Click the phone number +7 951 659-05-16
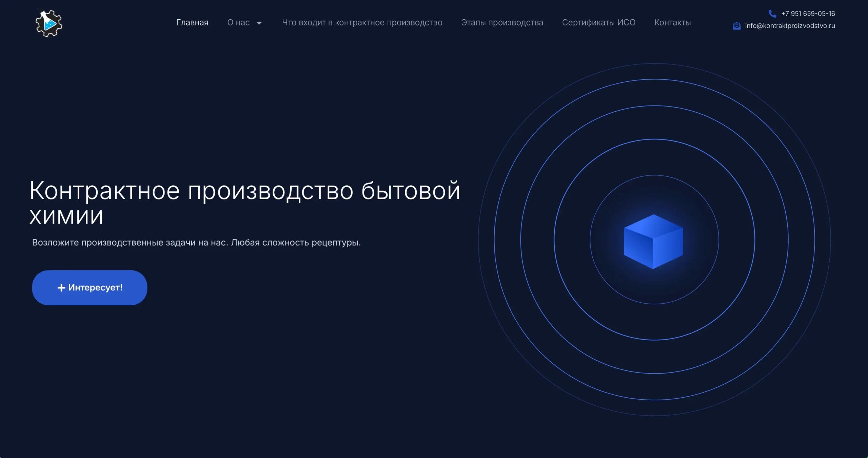Viewport: 868px width, 458px height. [808, 14]
